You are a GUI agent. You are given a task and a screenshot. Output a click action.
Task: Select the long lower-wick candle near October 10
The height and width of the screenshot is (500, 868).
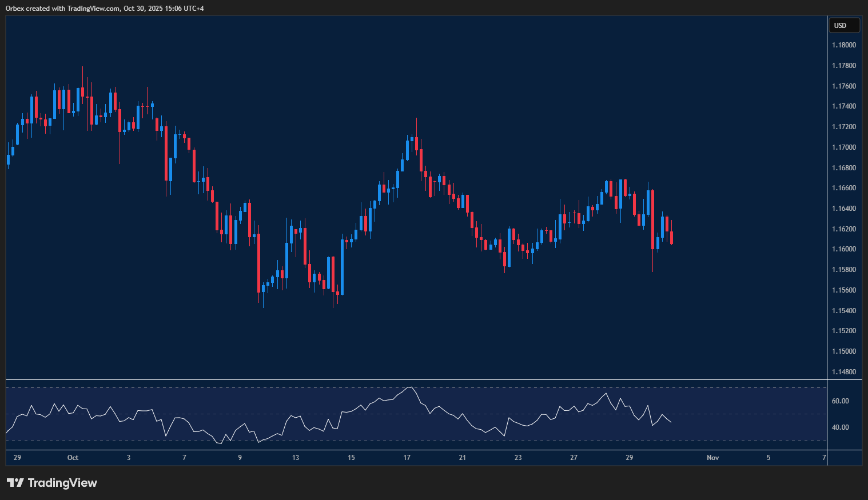262,286
